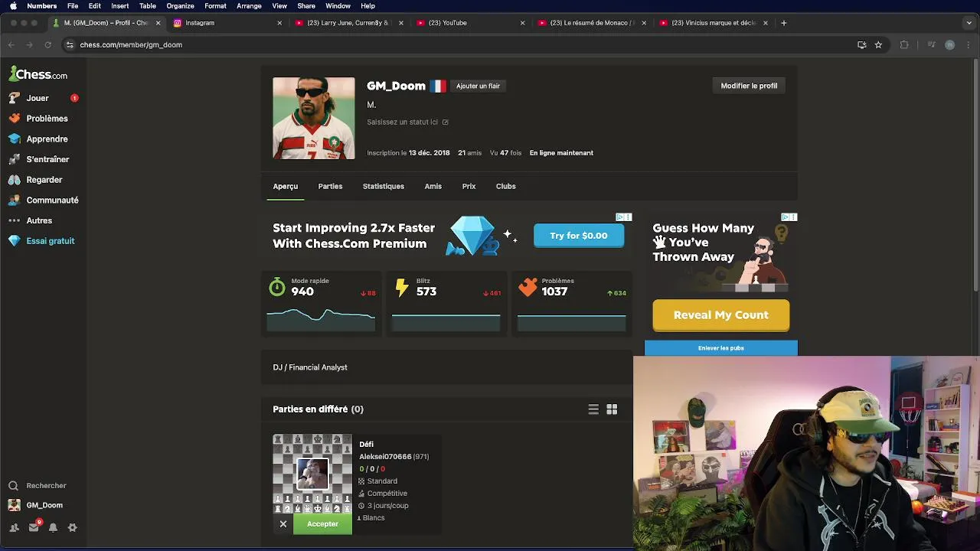This screenshot has height=551, width=980.
Task: Open friends icon at sidebar bottom
Action: [x=14, y=527]
